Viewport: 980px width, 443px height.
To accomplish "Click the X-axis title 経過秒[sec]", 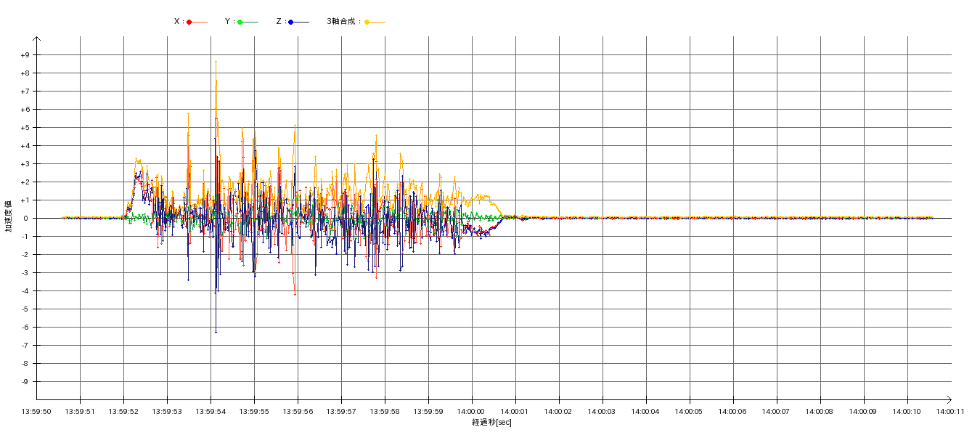I will point(491,423).
